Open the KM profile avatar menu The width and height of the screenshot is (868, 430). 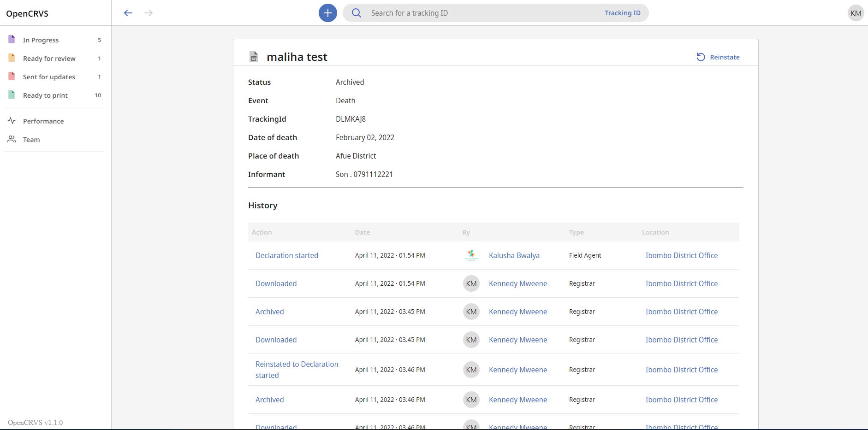[x=856, y=12]
